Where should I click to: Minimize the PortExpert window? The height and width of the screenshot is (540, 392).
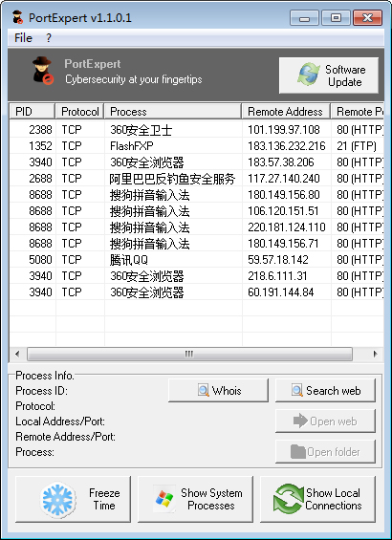[304, 17]
